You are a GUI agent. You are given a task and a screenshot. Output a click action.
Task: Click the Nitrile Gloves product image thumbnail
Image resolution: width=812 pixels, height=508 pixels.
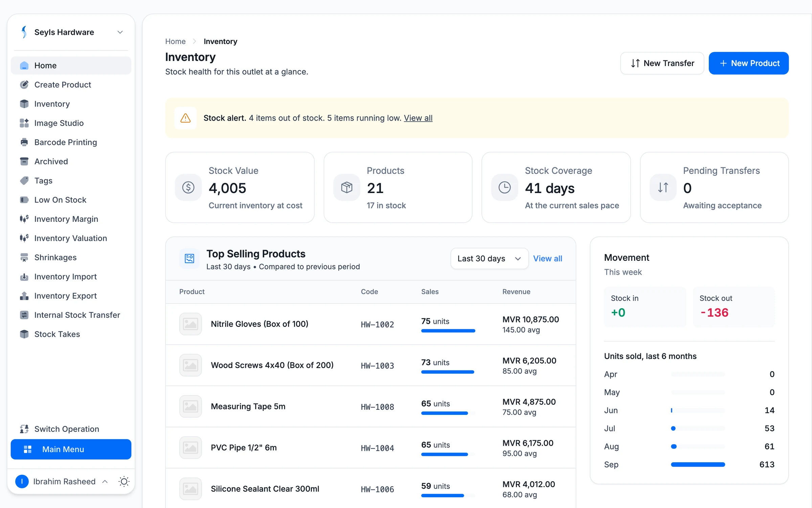pyautogui.click(x=190, y=324)
